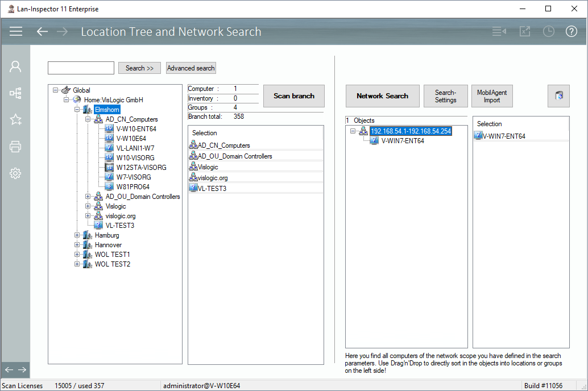Screen dimensions: 588x391
Task: Expand the Hamburg location node
Action: [77, 235]
